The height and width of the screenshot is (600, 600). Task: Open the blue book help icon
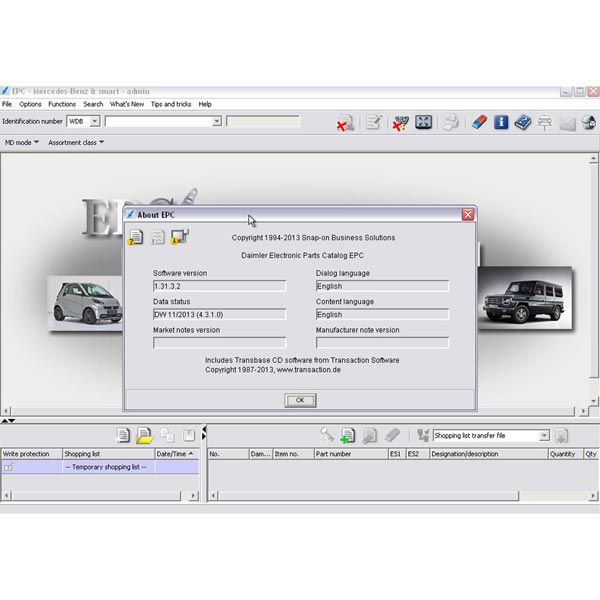coord(523,123)
